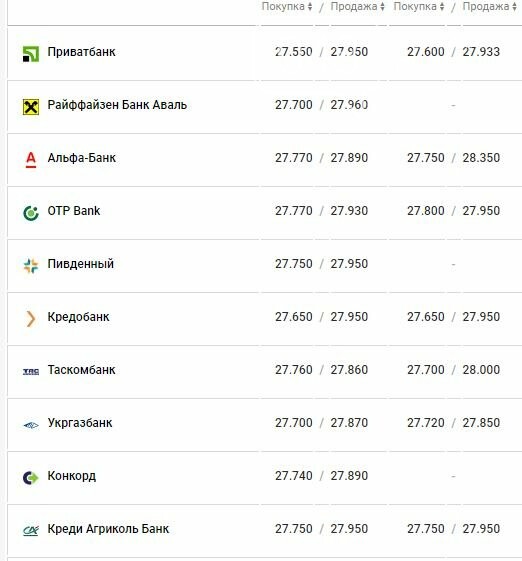Open the Альфа-Банк name link
Screen dimensions: 522x561
(x=82, y=158)
